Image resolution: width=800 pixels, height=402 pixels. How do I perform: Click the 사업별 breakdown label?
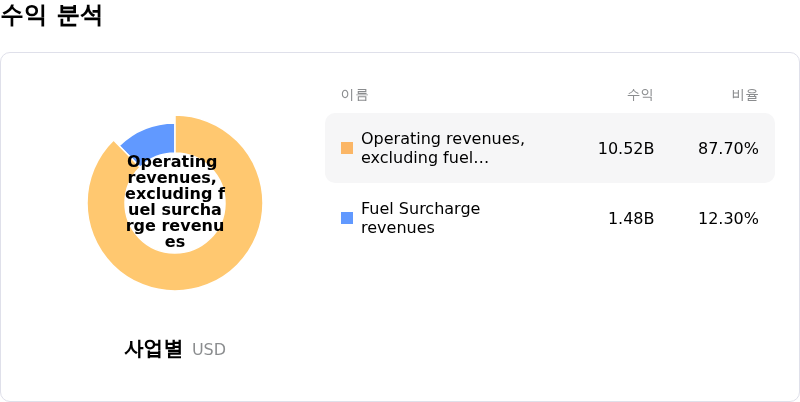(153, 349)
